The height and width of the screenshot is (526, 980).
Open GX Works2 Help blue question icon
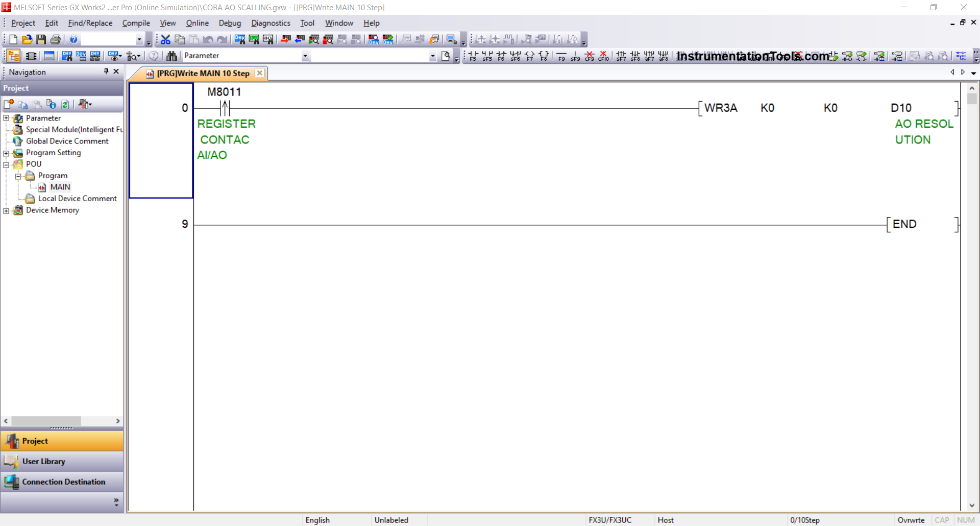tap(73, 39)
